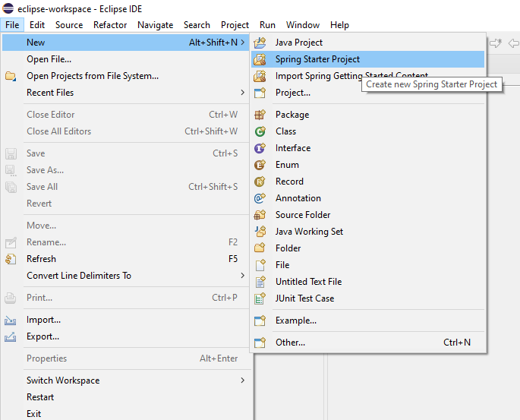
Task: Click the Enum icon
Action: (x=260, y=165)
